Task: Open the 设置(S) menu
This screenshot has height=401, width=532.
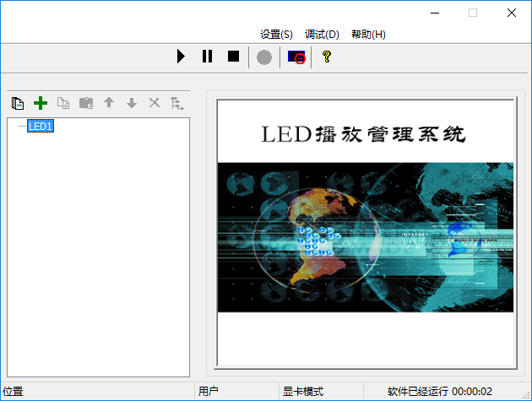Action: (276, 35)
